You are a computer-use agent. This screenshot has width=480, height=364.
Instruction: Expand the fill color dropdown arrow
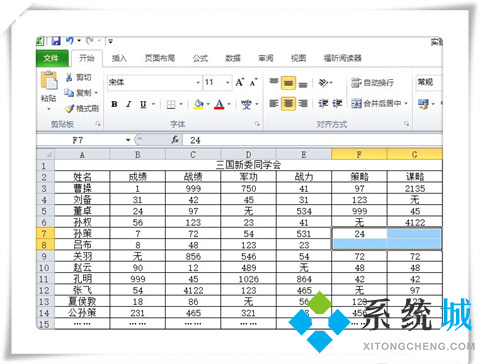click(208, 104)
